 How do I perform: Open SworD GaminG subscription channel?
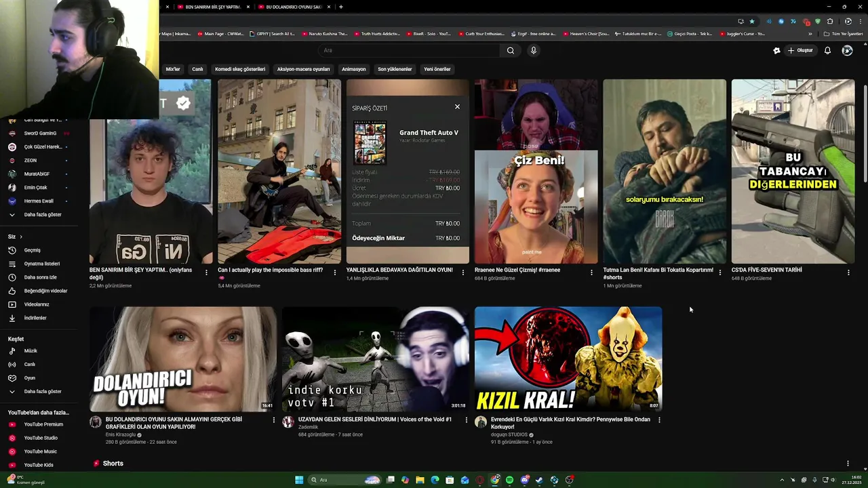(x=39, y=134)
